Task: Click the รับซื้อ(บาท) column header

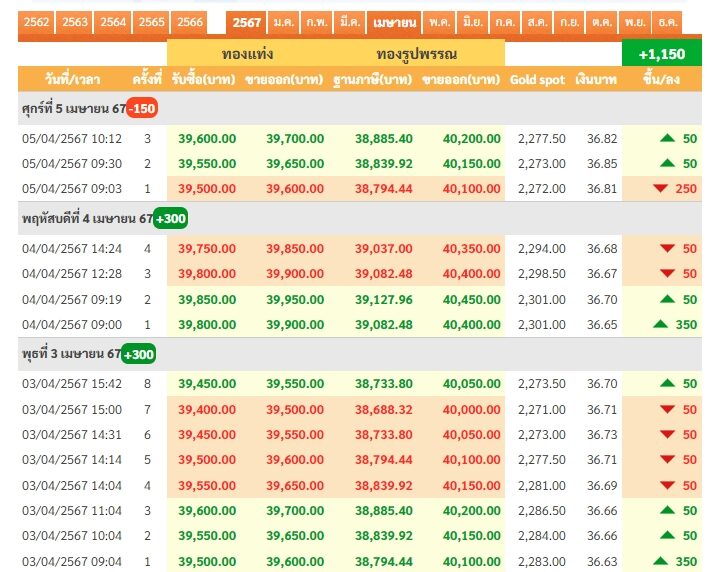Action: click(204, 79)
